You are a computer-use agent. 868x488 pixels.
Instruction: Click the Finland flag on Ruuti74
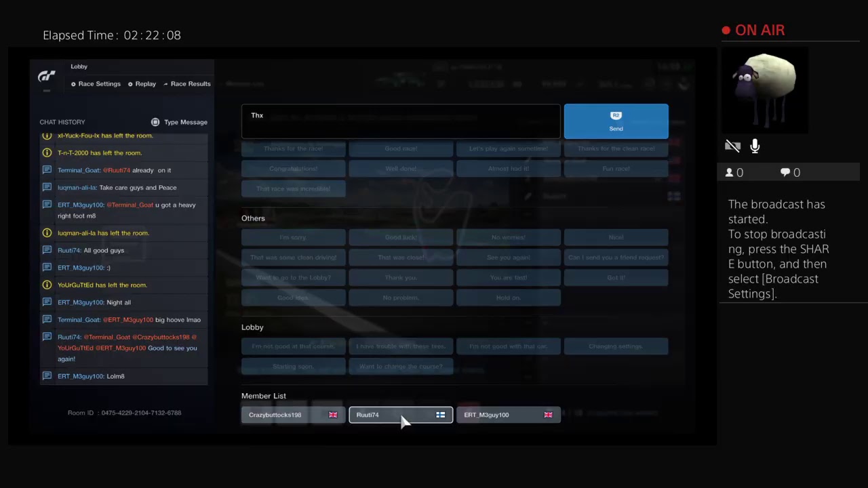point(440,415)
